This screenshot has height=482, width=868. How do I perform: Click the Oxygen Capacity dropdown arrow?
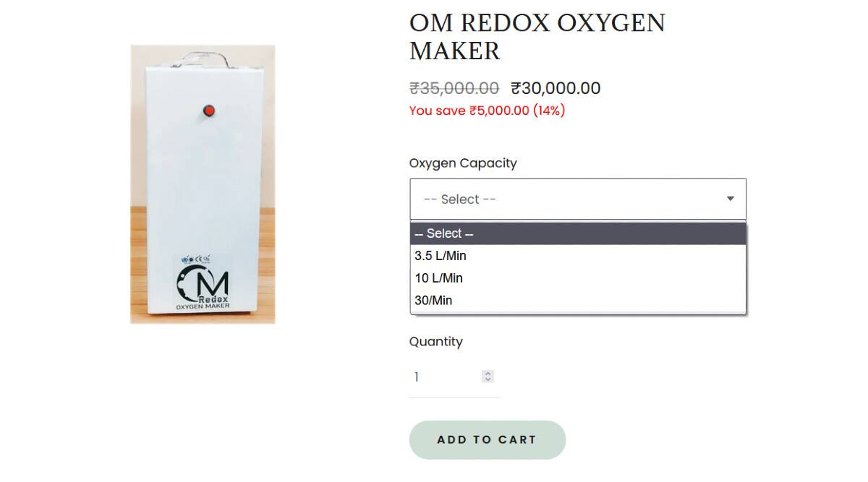[730, 199]
